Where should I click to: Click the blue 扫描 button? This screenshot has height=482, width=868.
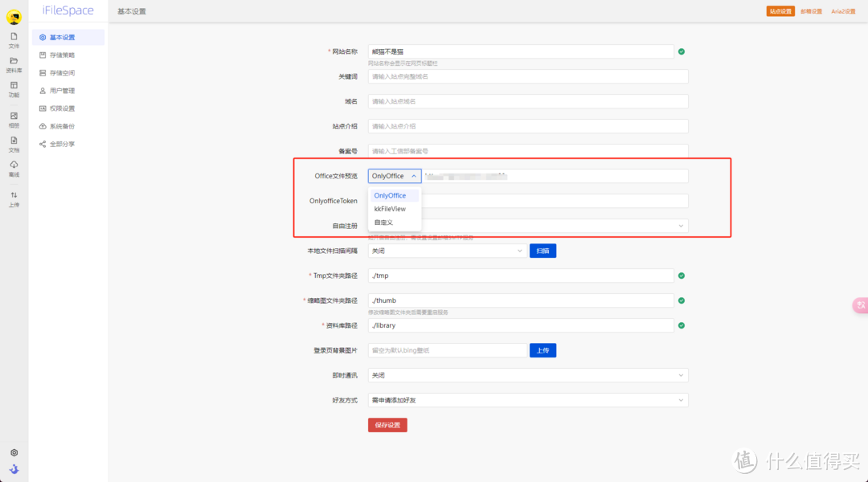[542, 251]
